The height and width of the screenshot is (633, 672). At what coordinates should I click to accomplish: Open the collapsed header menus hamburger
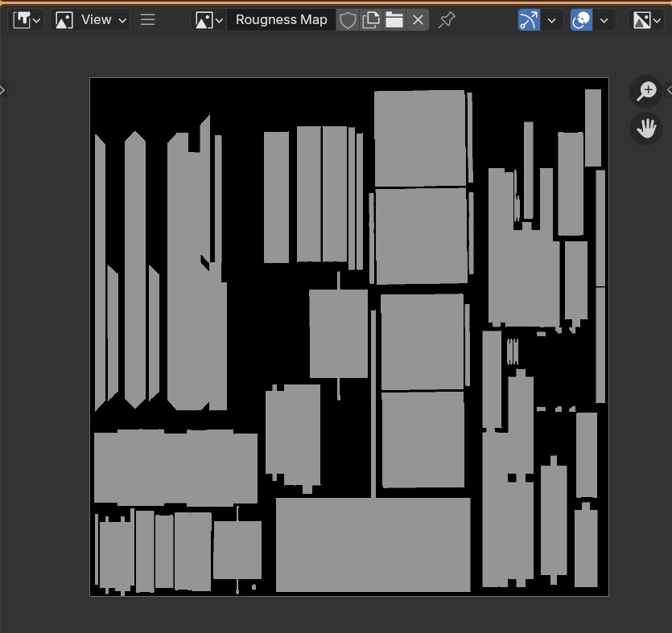147,19
